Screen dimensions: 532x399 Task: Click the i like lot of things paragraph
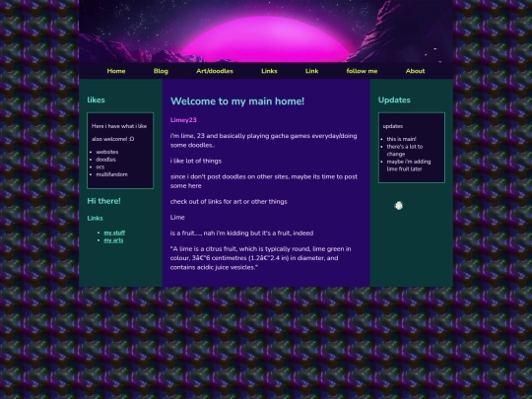[196, 161]
